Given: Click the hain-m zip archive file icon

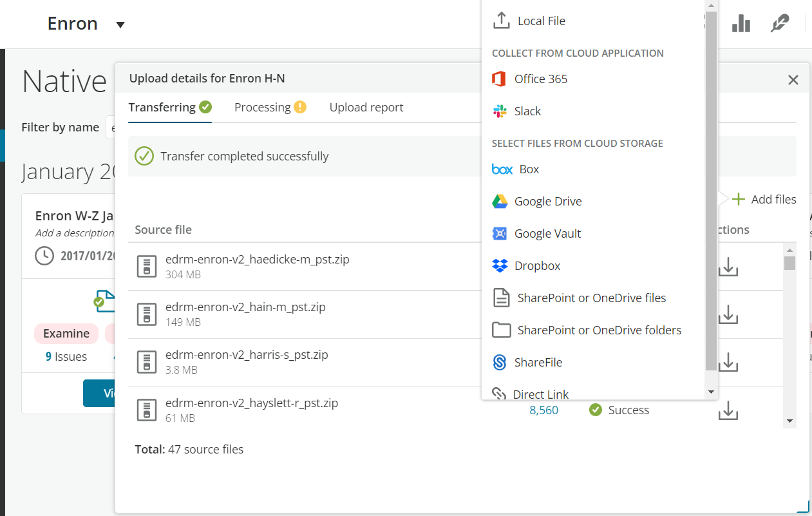Looking at the screenshot, I should [147, 314].
